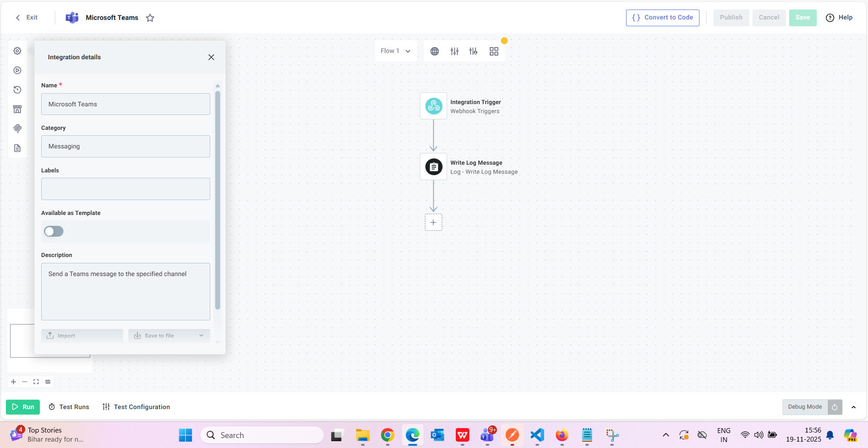Viewport: 868px width, 448px height.
Task: Click the version history icon in sidebar
Action: click(17, 90)
